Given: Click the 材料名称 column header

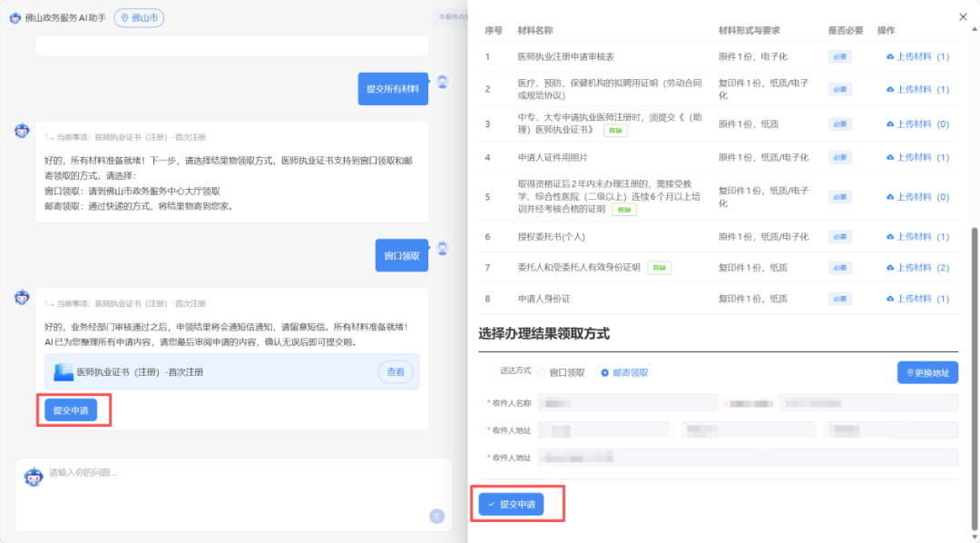Looking at the screenshot, I should (x=535, y=31).
